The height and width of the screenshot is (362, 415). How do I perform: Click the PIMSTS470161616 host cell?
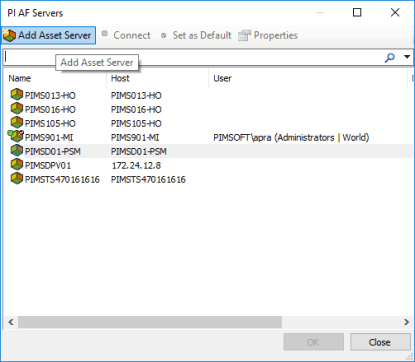click(148, 180)
